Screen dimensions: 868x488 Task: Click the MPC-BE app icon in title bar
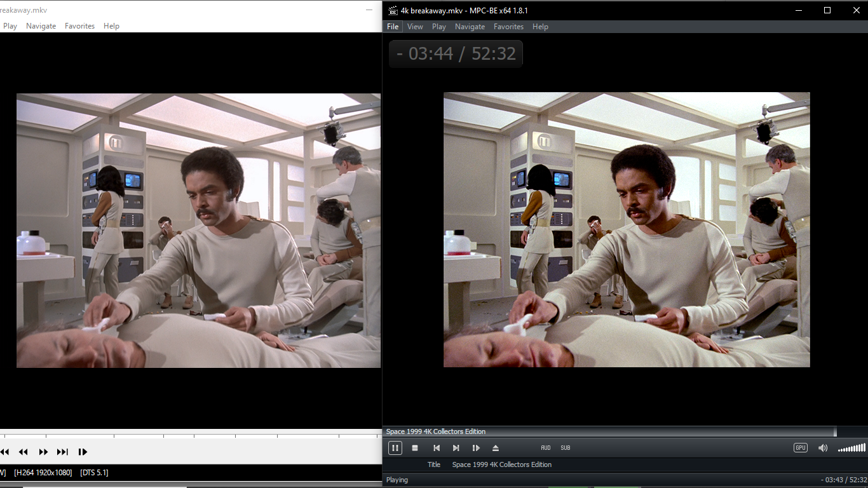pos(393,10)
